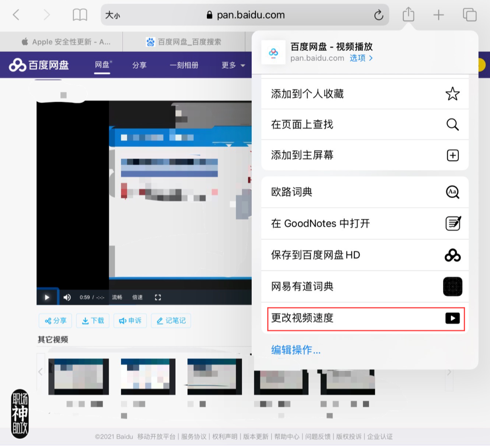This screenshot has width=490, height=448.
Task: Expand the 更多 dropdown menu
Action: pyautogui.click(x=233, y=65)
